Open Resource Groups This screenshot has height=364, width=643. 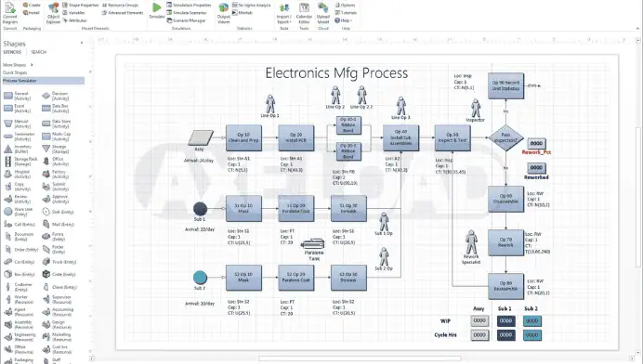[120, 5]
